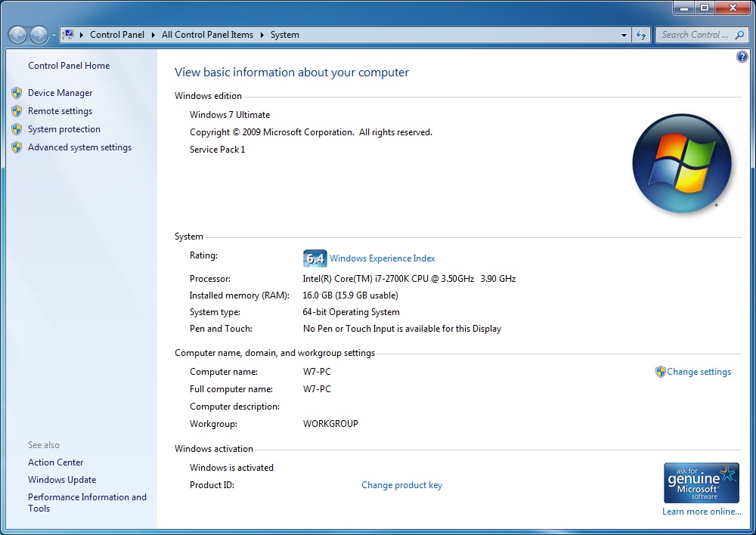Click Change product key link
Screen dimensions: 756x535
click(x=401, y=485)
